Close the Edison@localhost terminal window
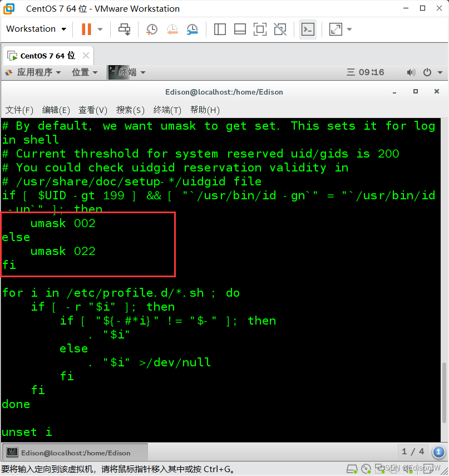This screenshot has width=449, height=476. pos(437,91)
